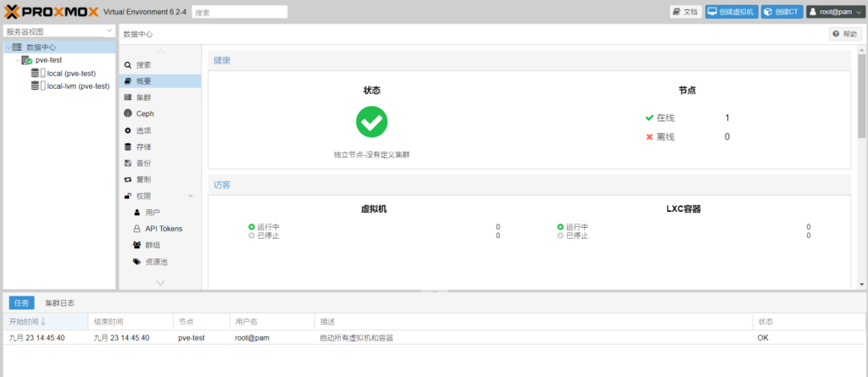The image size is (868, 377).
Task: Click the Ceph icon in sidebar
Action: pos(127,114)
